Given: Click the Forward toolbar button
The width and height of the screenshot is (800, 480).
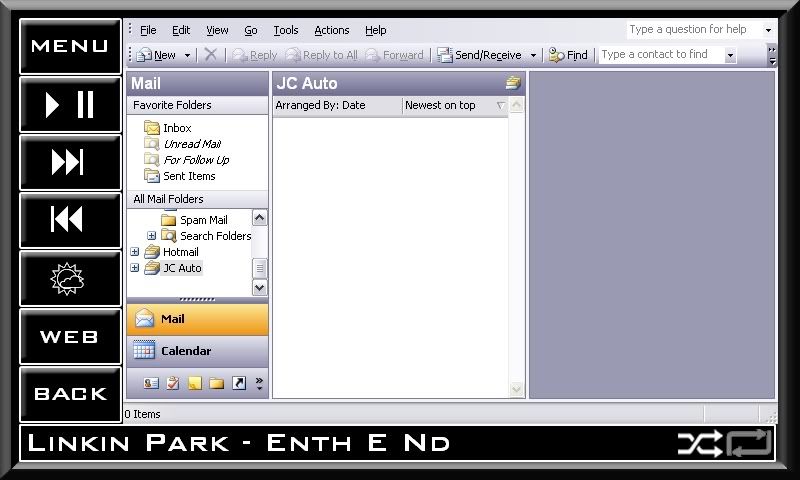Looking at the screenshot, I should [x=394, y=55].
